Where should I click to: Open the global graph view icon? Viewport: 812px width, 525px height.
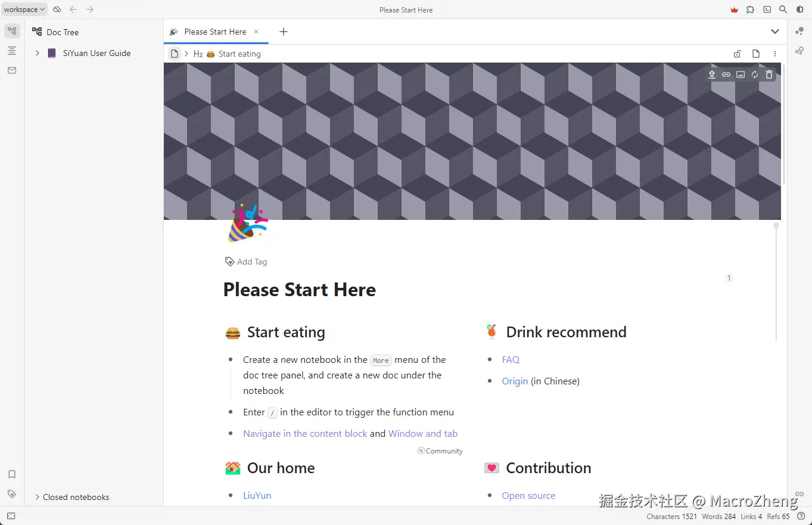pos(799,31)
